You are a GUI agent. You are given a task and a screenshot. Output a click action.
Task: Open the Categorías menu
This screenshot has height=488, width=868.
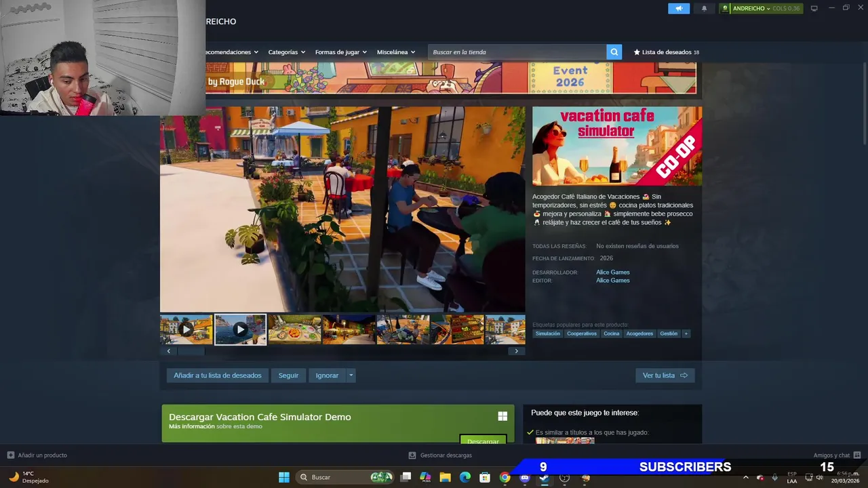pyautogui.click(x=286, y=52)
